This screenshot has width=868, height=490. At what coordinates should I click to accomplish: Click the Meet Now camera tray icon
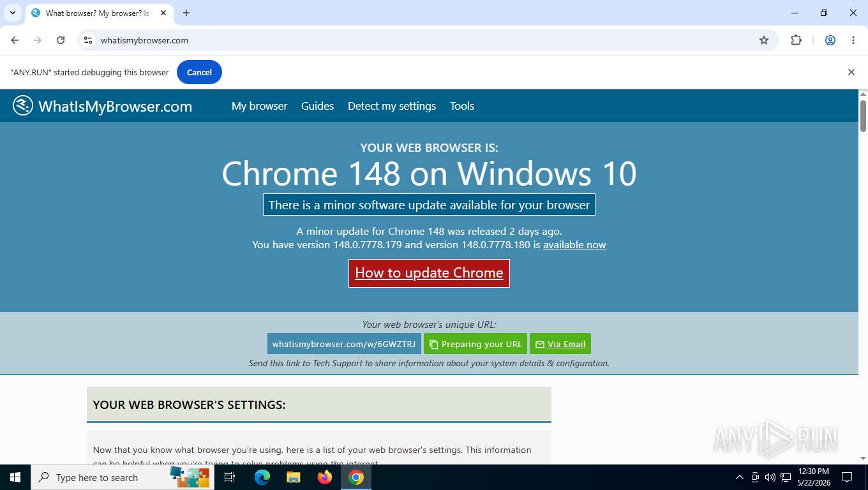point(755,477)
